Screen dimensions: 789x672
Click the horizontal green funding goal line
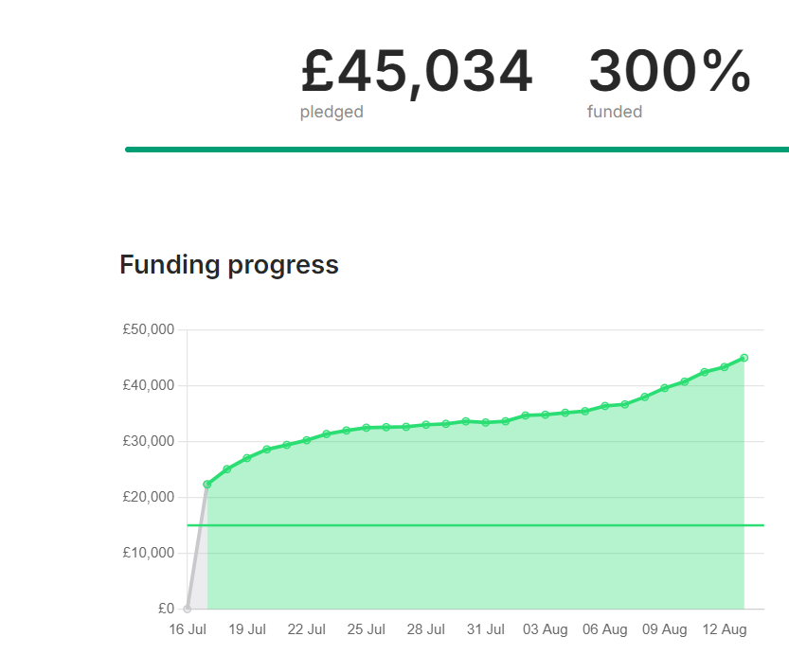pyautogui.click(x=474, y=525)
